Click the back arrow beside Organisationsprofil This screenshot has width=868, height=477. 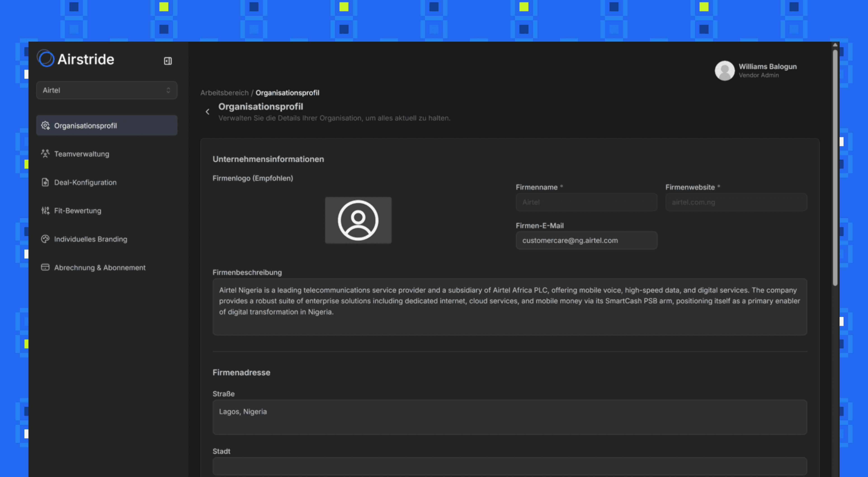[208, 112]
